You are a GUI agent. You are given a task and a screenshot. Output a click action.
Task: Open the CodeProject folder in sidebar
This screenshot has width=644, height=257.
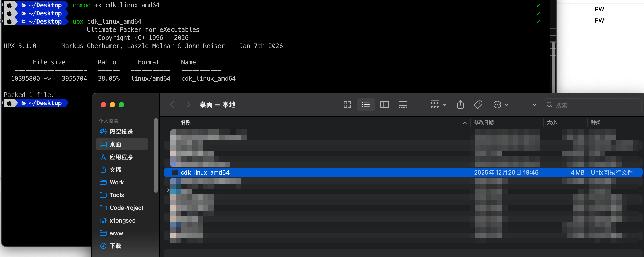(x=126, y=208)
